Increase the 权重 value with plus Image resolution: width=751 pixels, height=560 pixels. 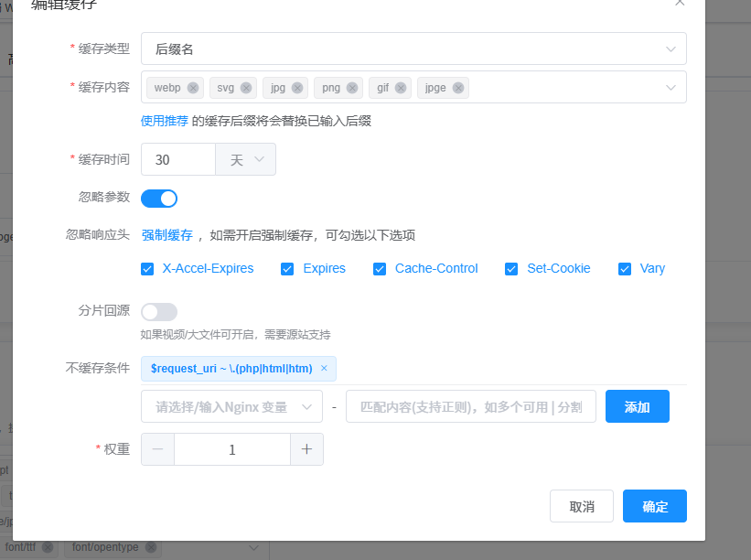(x=306, y=449)
